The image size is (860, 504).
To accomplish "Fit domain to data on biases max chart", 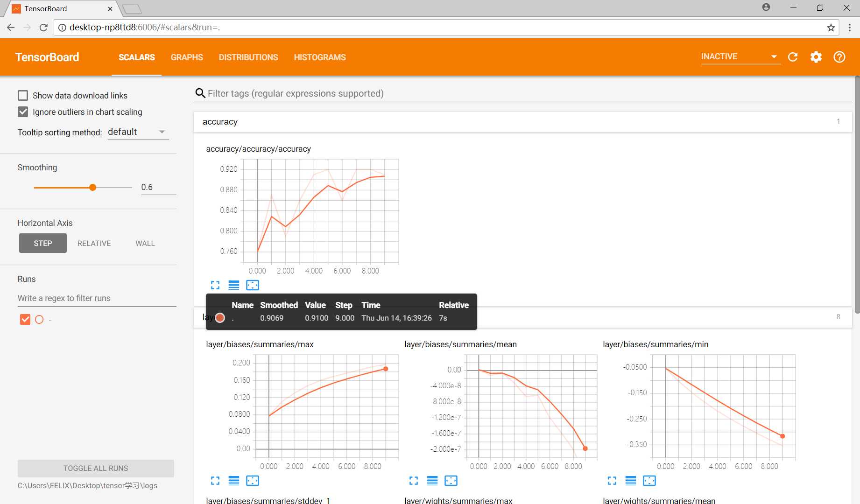I will (253, 480).
